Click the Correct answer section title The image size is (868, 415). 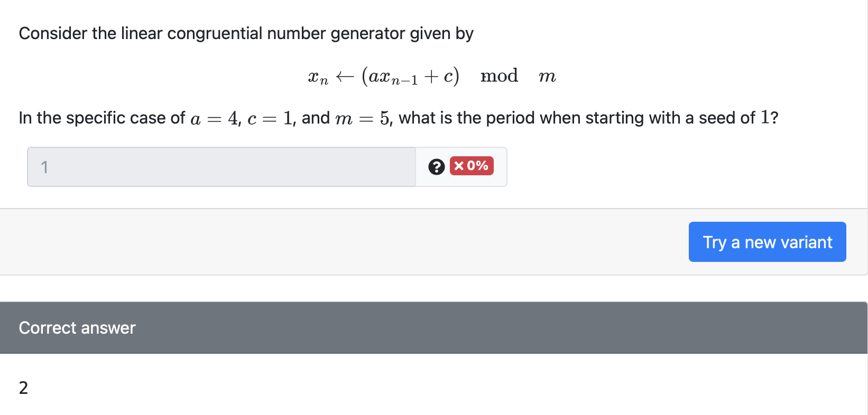pyautogui.click(x=77, y=327)
